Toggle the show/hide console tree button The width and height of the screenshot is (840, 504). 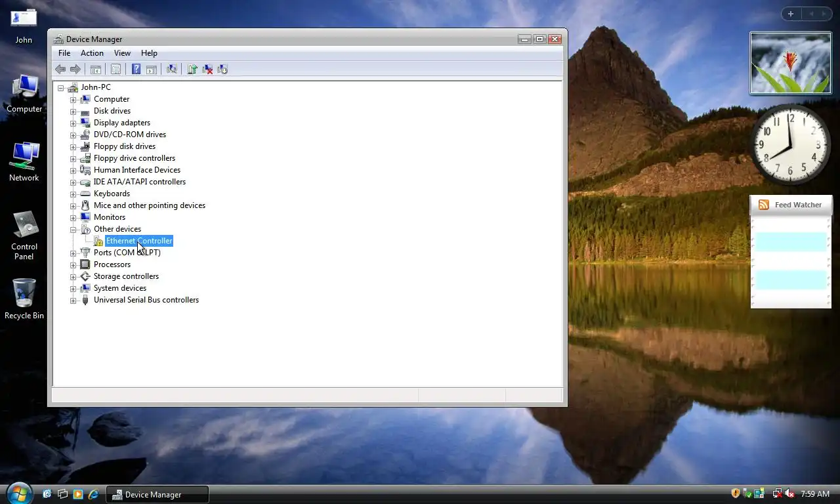(x=96, y=69)
